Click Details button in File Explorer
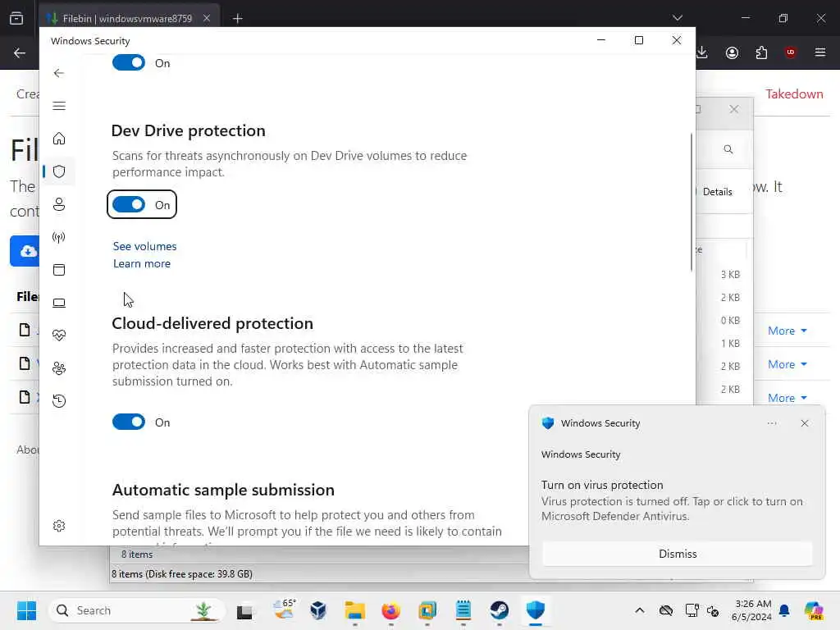 717,192
